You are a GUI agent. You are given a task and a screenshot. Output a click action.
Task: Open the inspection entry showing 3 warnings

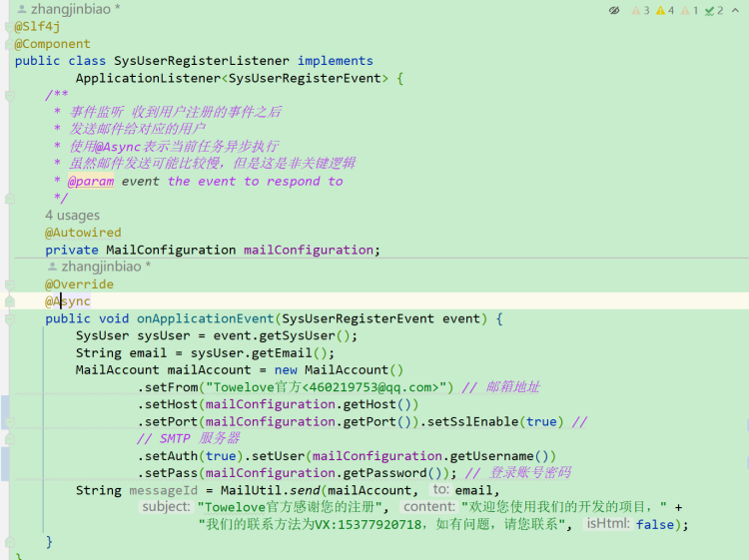point(640,10)
